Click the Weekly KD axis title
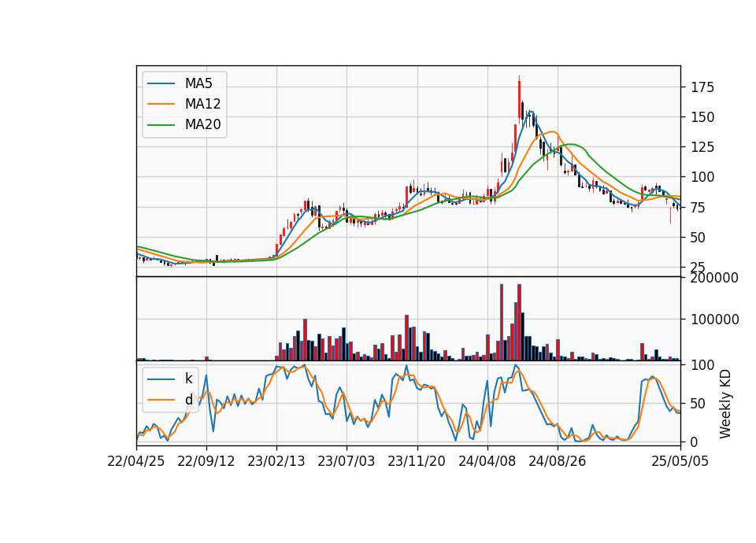 pos(725,404)
